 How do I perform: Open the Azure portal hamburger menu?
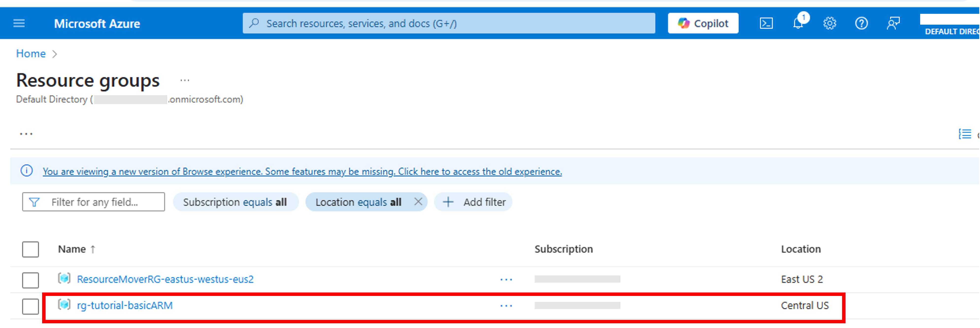click(x=19, y=24)
